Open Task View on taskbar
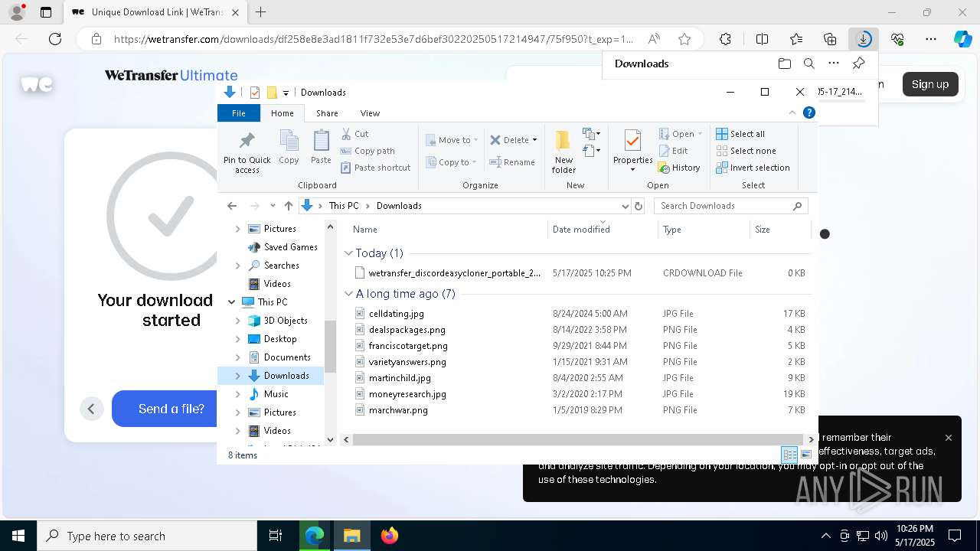The height and width of the screenshot is (551, 980). point(276,536)
